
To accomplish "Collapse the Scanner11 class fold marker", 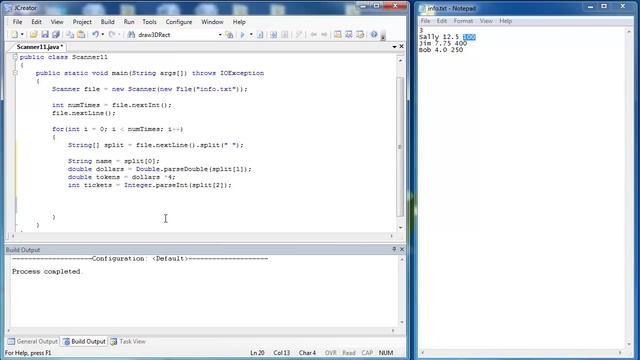I will coord(15,57).
